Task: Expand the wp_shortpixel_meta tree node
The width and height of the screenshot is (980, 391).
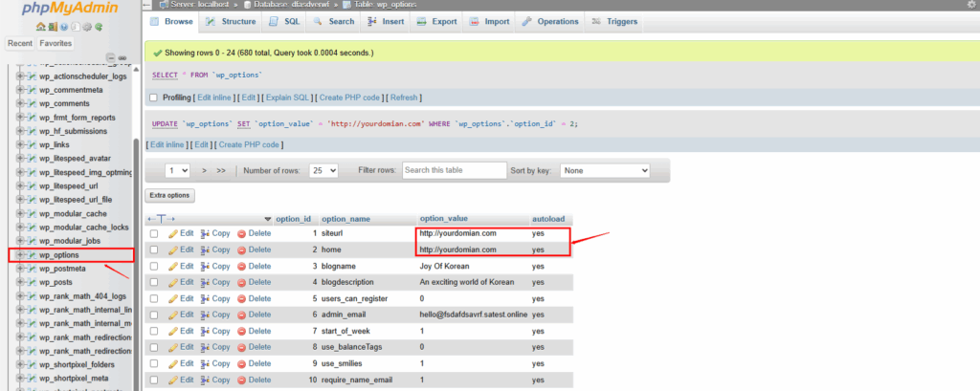Action: click(20, 379)
